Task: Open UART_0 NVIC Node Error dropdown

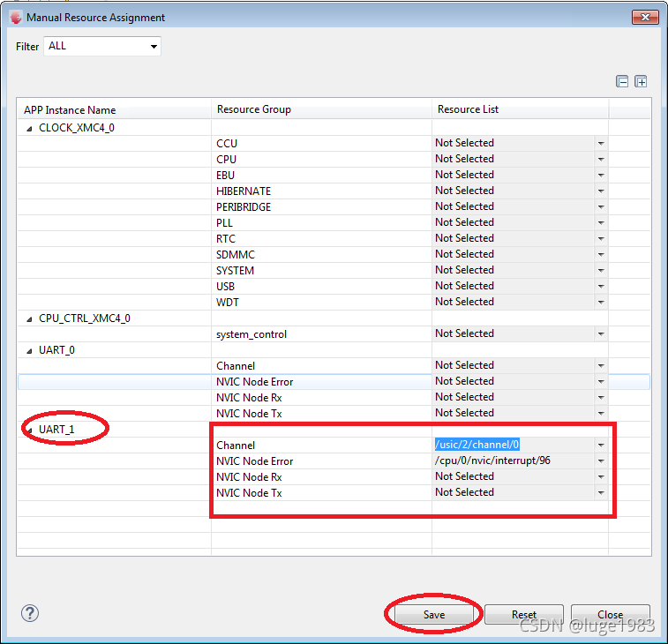Action: coord(601,382)
